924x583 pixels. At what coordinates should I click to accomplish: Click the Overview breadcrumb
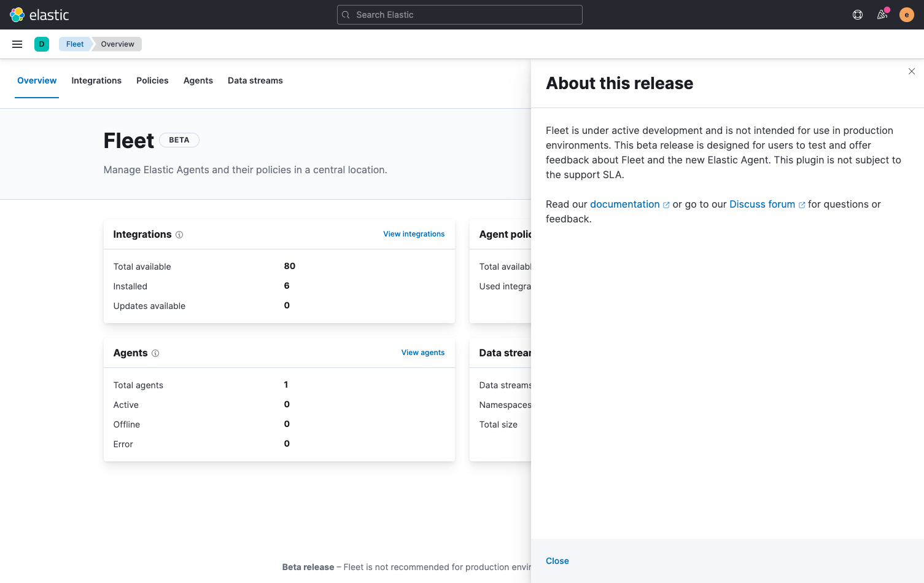click(117, 44)
